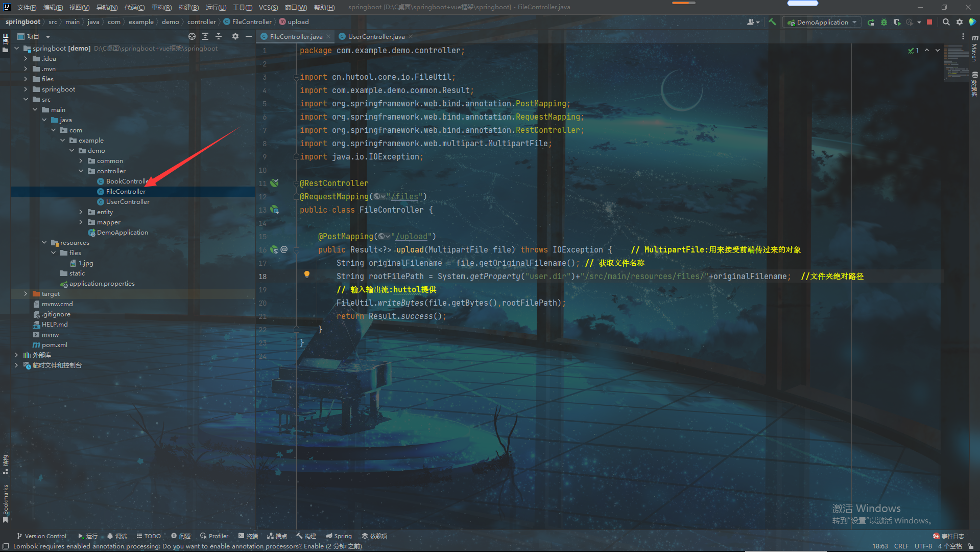Image resolution: width=980 pixels, height=552 pixels.
Task: Expand the target folder
Action: click(x=26, y=293)
